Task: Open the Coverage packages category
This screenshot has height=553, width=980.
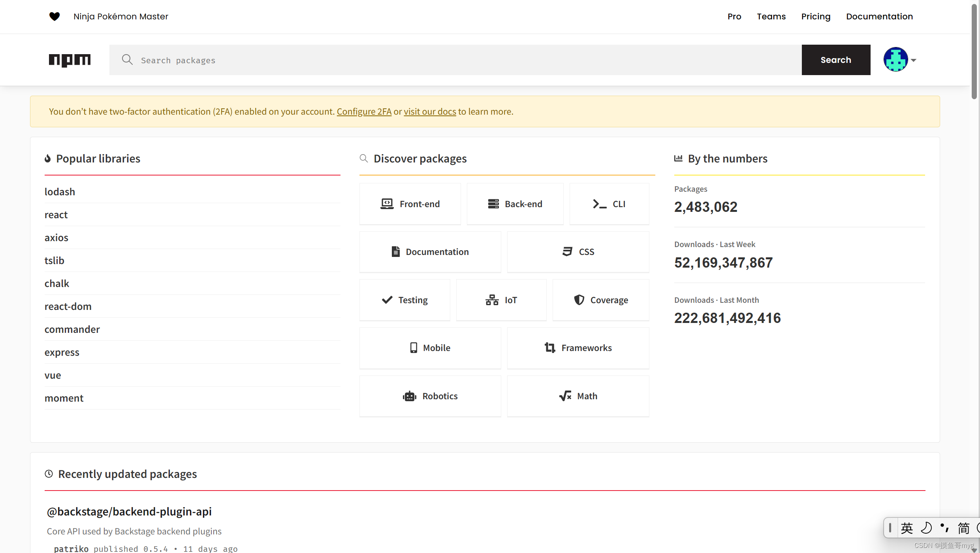Action: coord(600,300)
